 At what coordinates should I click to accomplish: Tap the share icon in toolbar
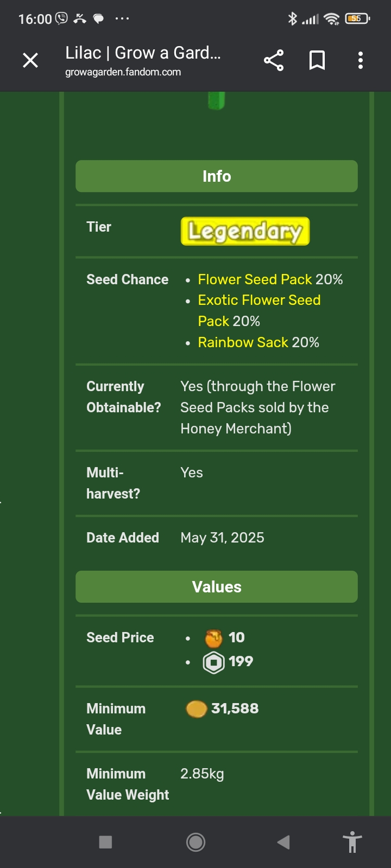[274, 60]
